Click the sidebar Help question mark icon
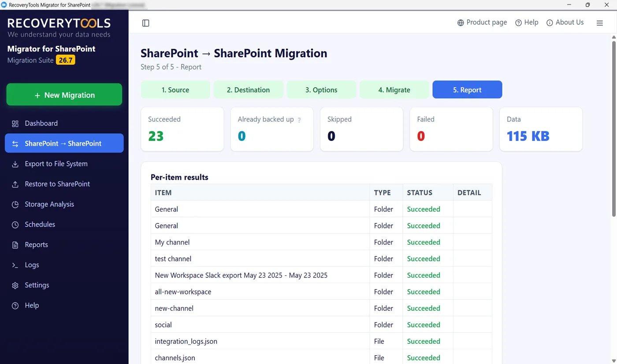Screen dimensions: 617x364 tap(15, 306)
